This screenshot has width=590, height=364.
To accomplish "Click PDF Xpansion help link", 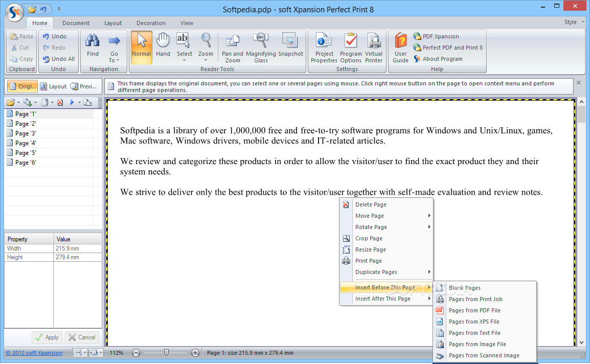I will coord(436,36).
